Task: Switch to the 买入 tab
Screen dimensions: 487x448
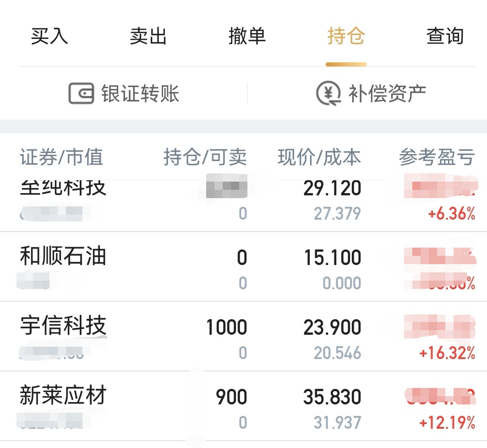Action: click(x=49, y=36)
